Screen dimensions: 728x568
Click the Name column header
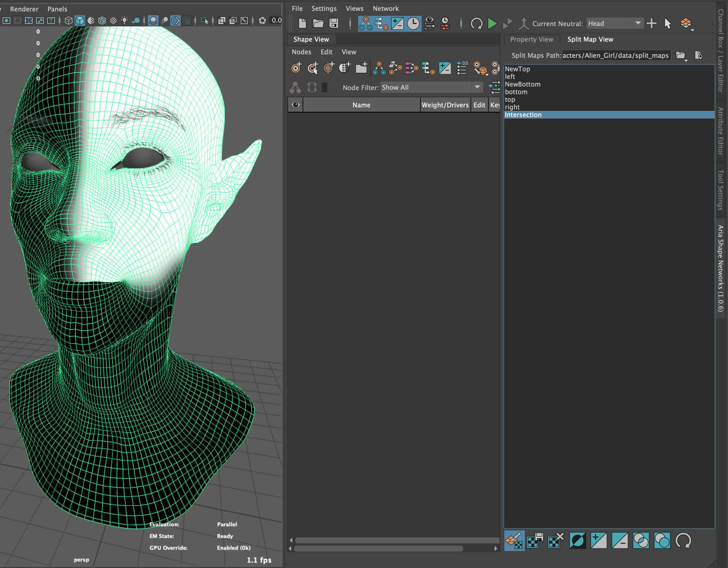point(361,105)
